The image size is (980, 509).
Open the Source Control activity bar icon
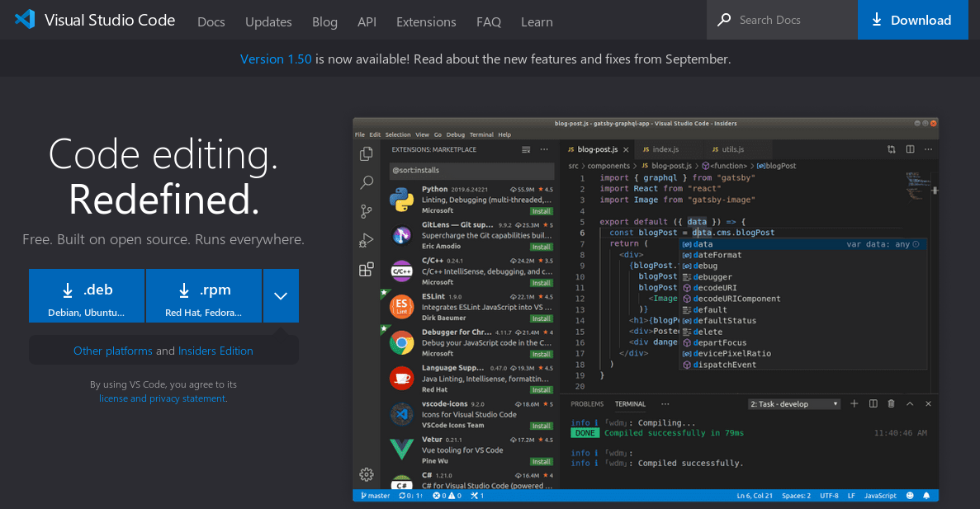pos(367,212)
